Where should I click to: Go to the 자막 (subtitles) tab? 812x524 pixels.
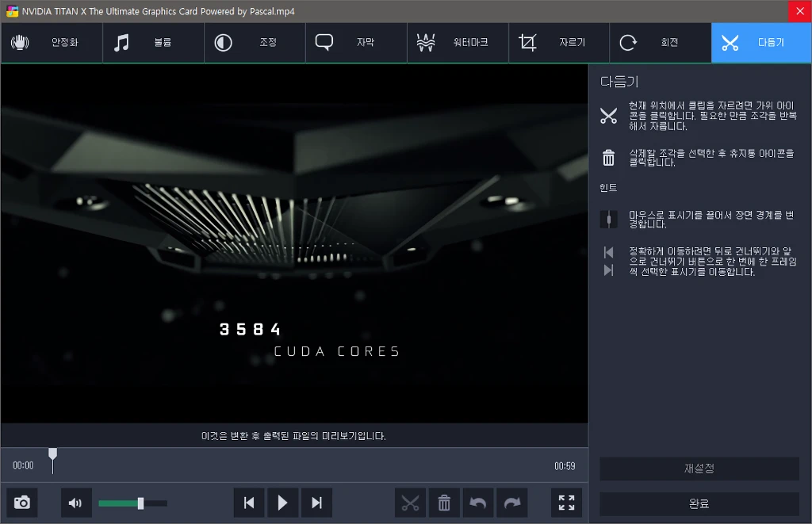[x=356, y=43]
